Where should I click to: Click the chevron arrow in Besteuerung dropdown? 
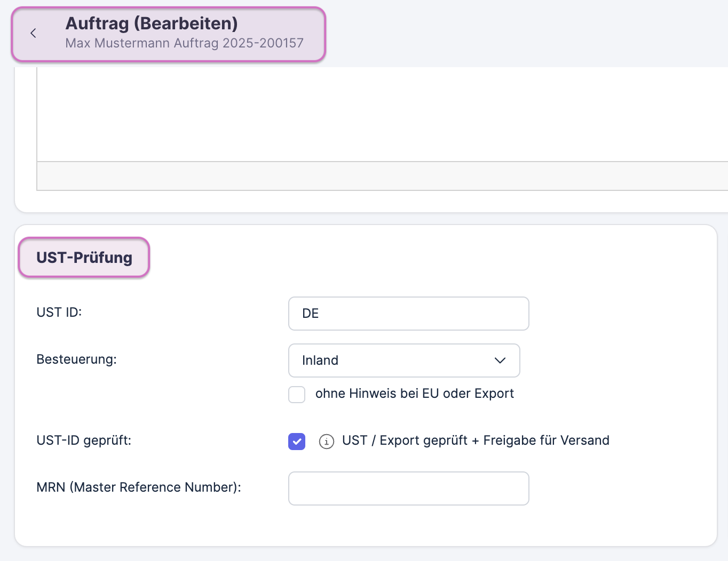(500, 360)
